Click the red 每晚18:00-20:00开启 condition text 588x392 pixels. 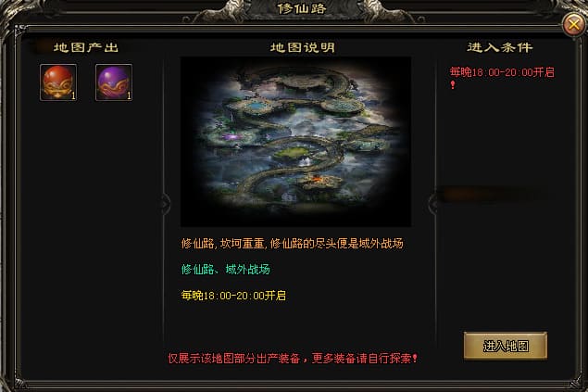coord(502,72)
